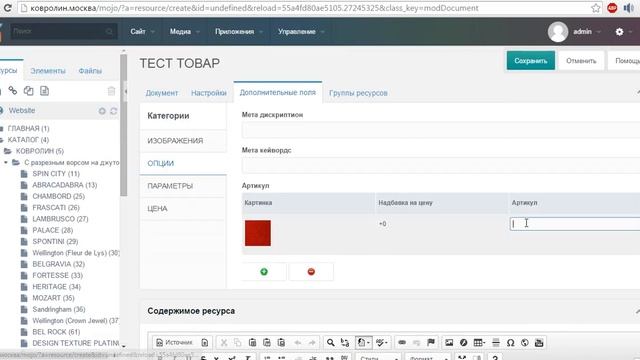
Task: Select the ПАРАМЕТРЫ category
Action: point(183,186)
